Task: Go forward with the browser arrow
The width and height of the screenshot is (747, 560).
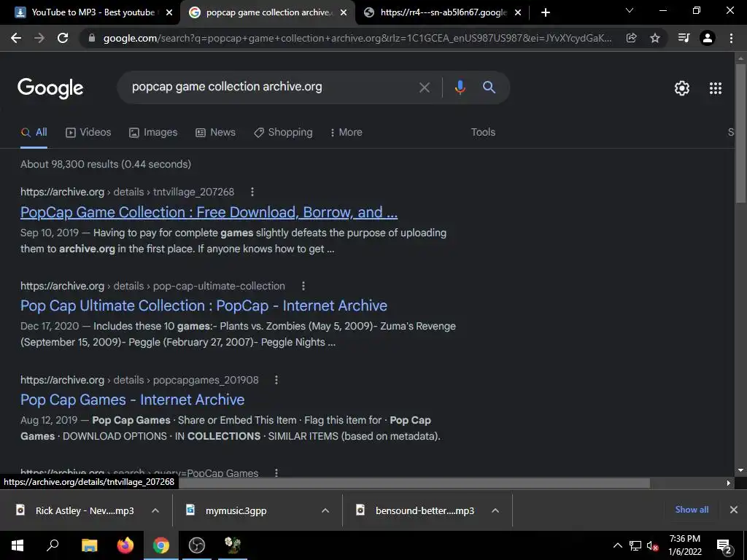Action: [x=39, y=38]
